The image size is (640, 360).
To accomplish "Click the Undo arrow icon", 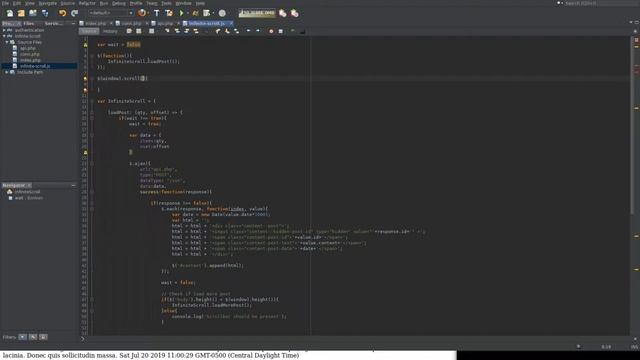I will 62,13.
